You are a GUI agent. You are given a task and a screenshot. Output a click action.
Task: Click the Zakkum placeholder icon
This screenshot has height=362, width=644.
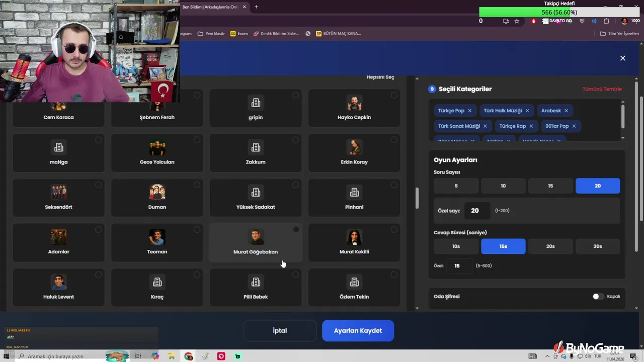point(256,147)
